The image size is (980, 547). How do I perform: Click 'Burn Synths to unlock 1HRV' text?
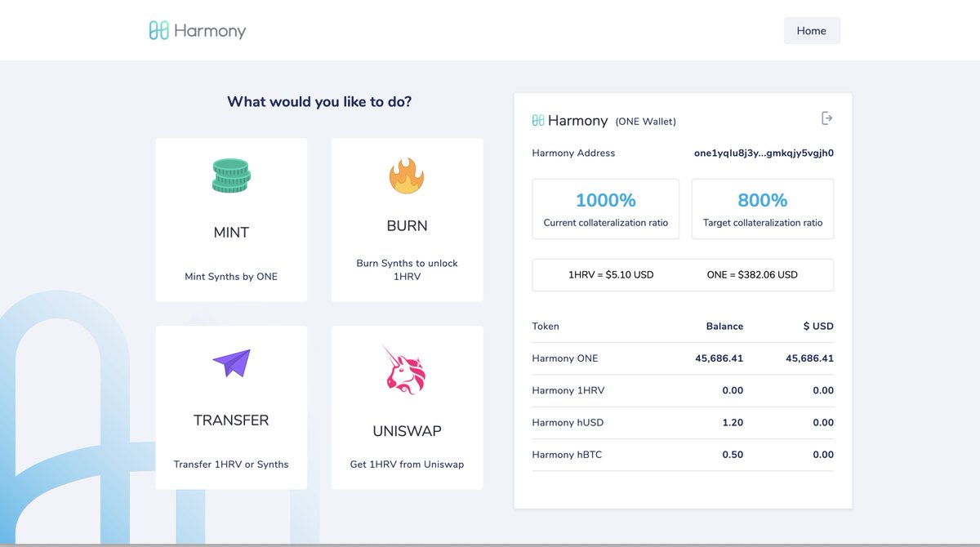click(x=407, y=270)
